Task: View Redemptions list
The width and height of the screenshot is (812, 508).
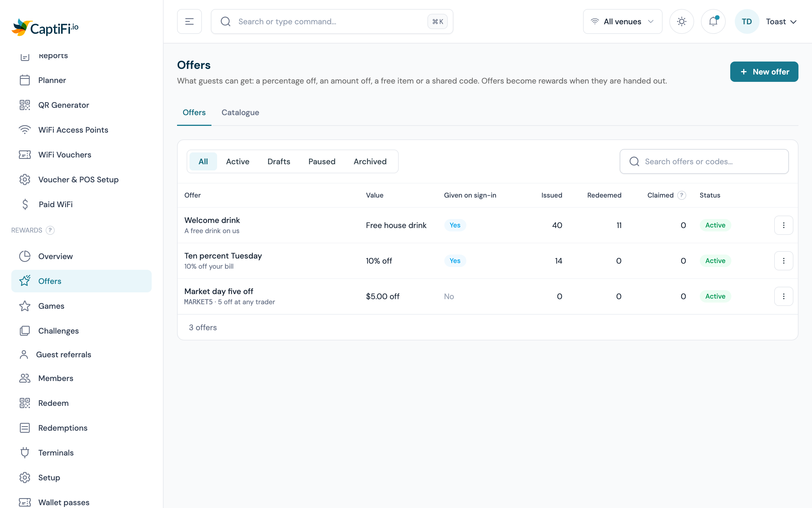Action: pos(81,428)
